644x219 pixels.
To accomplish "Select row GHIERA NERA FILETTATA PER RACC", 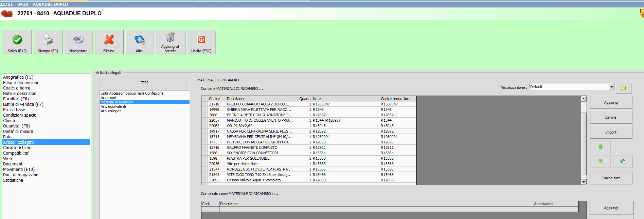I will (x=309, y=109).
